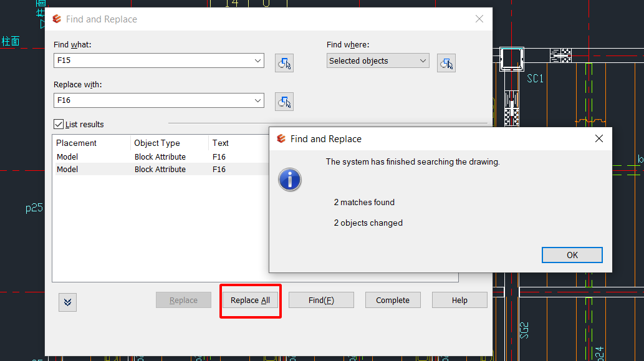Open Help from the dialog
Viewport: 644px width, 361px height.
click(459, 301)
